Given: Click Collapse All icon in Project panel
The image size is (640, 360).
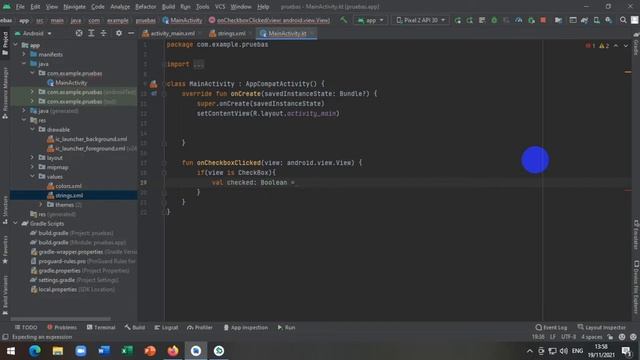Looking at the screenshot, I should tap(104, 33).
